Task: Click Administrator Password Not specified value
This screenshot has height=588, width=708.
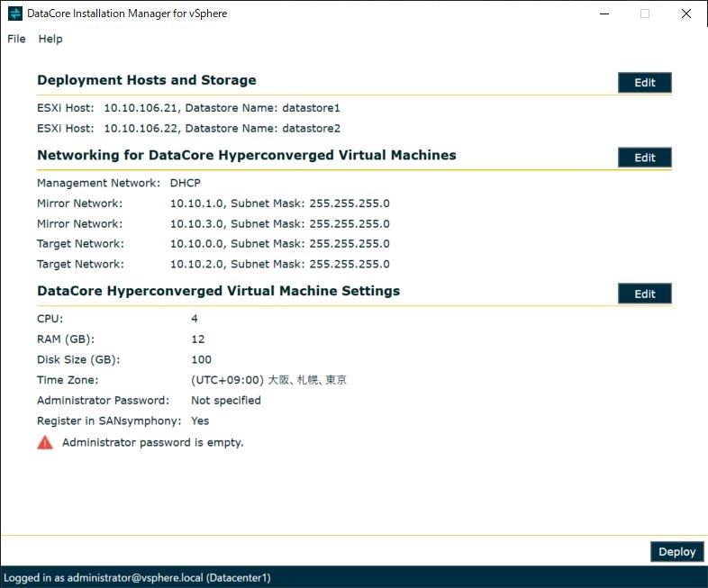Action: coord(226,401)
